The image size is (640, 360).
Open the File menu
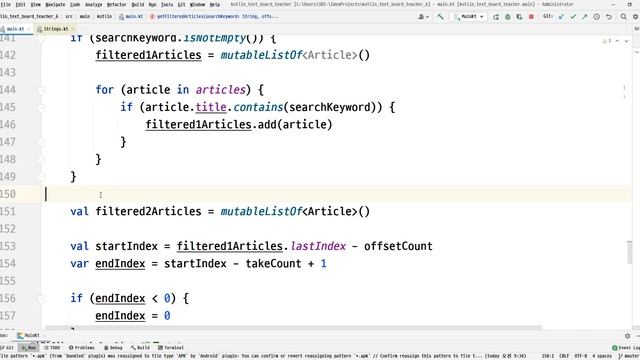pyautogui.click(x=5, y=4)
